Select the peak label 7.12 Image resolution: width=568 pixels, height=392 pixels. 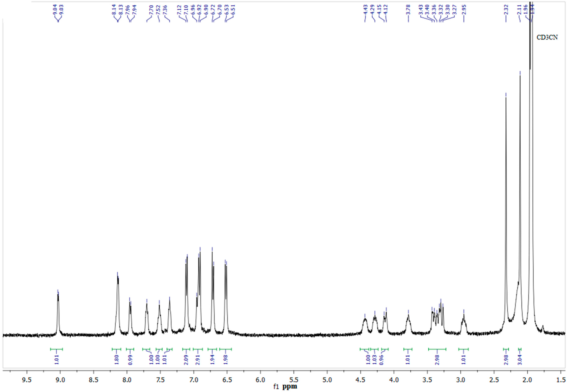coord(179,10)
